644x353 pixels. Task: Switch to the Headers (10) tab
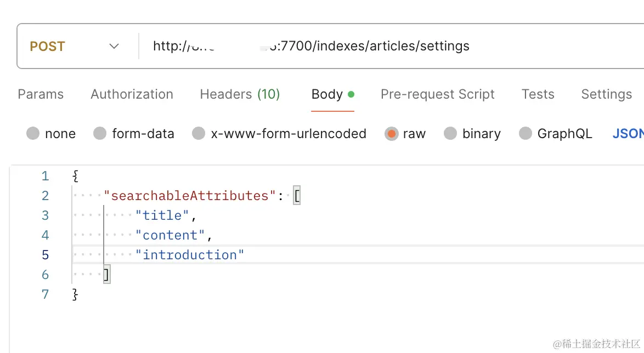click(240, 94)
